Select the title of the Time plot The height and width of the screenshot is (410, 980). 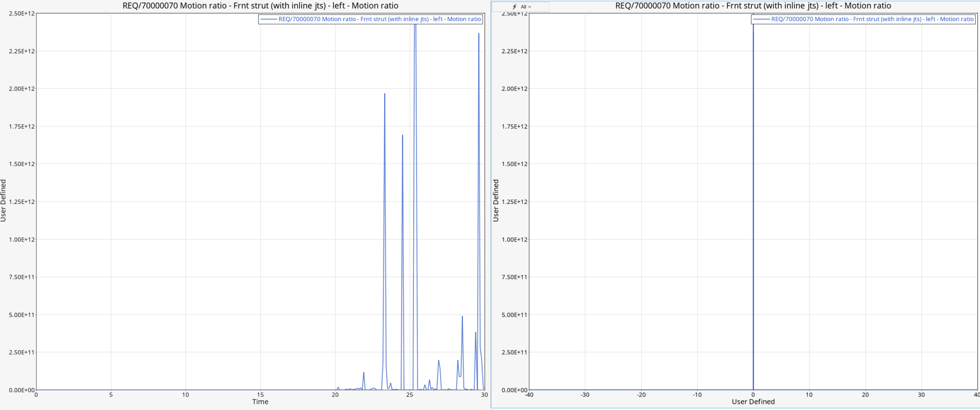(261, 6)
